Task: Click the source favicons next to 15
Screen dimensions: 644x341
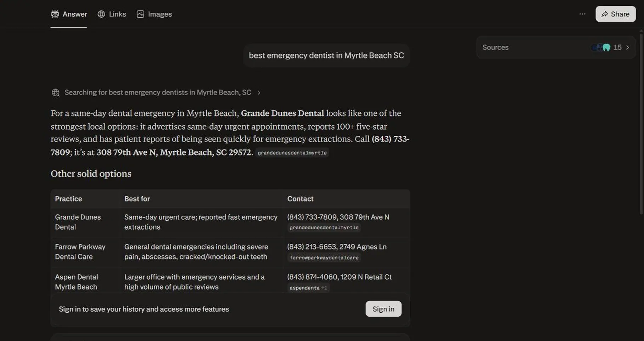Action: (601, 47)
